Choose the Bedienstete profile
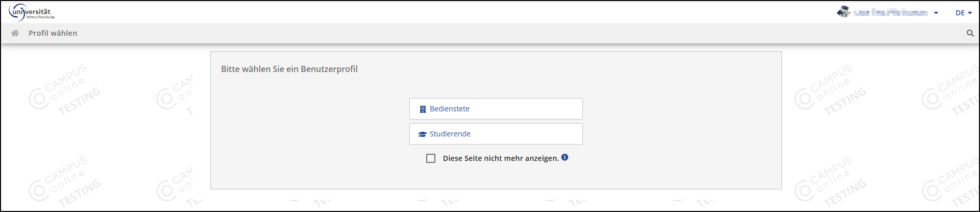 click(x=496, y=109)
